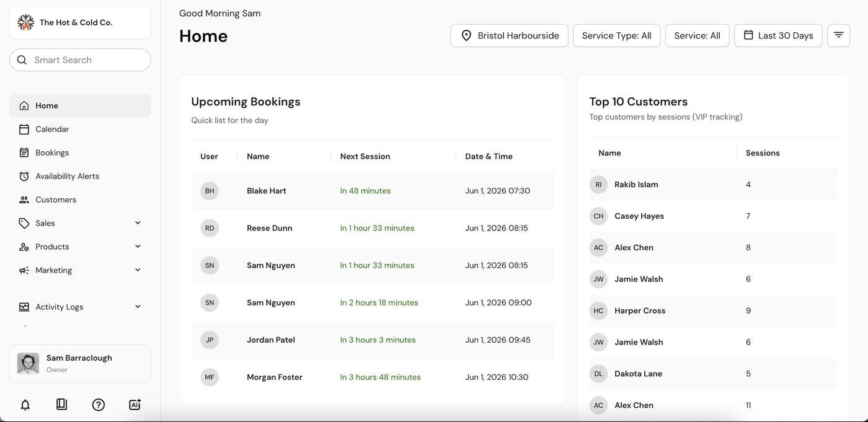
Task: Click Blake Hart's BH avatar
Action: pyautogui.click(x=210, y=191)
